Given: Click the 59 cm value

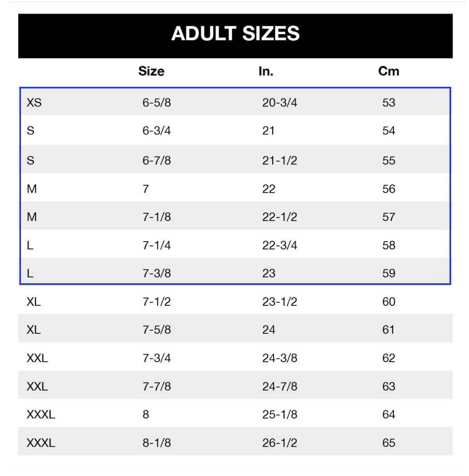Looking at the screenshot, I should point(389,273).
